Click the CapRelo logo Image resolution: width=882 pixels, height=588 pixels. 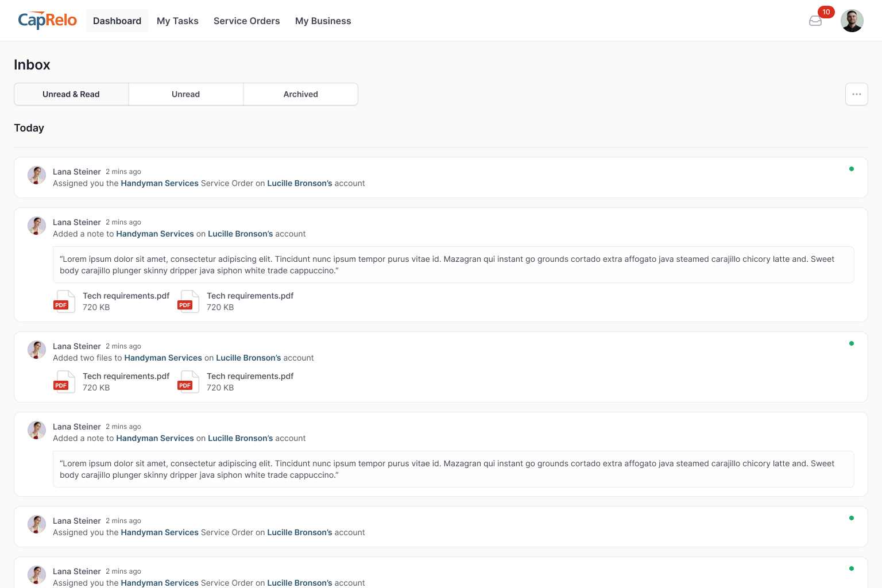pyautogui.click(x=47, y=21)
